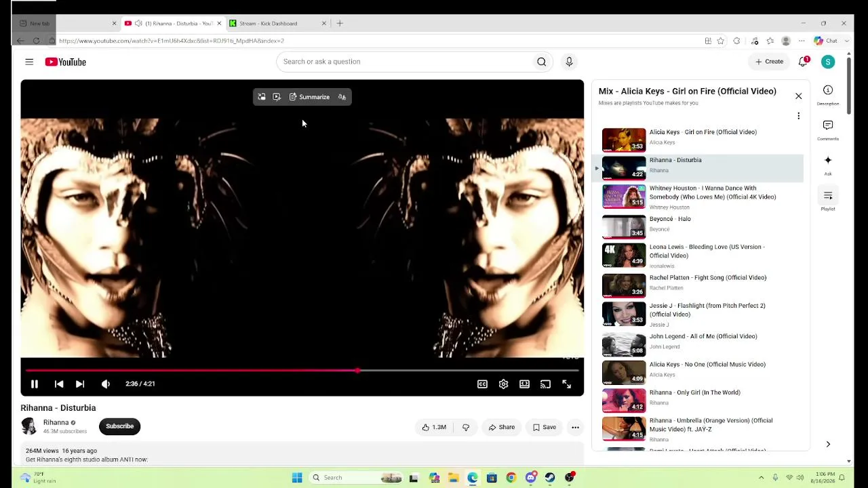Toggle closed captions on the player

pos(482,384)
